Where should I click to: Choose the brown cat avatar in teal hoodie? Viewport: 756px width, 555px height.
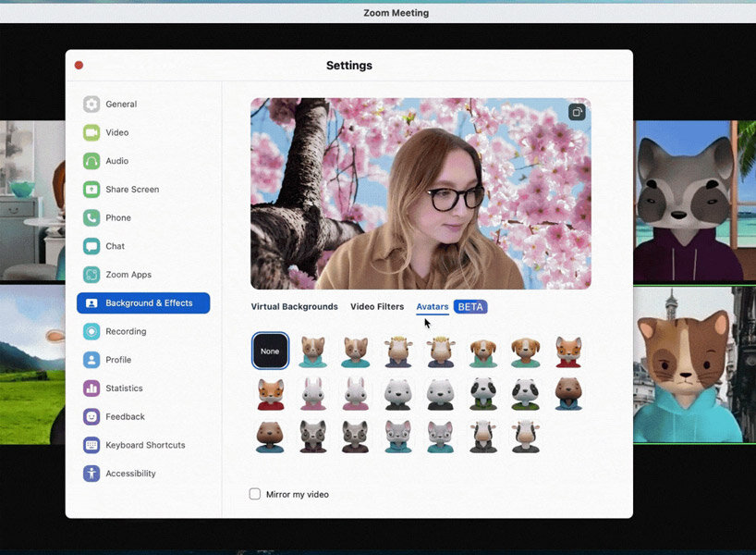(313, 351)
